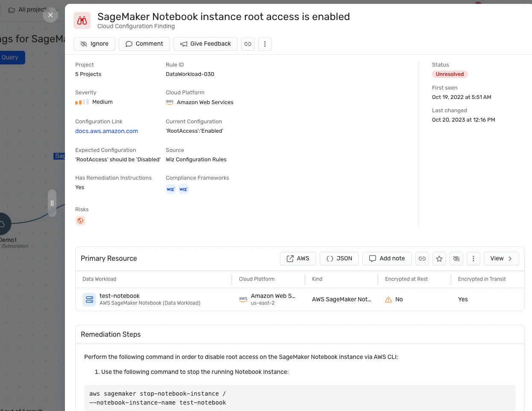Toggle ignore eye icon in Primary Resource

(456, 259)
